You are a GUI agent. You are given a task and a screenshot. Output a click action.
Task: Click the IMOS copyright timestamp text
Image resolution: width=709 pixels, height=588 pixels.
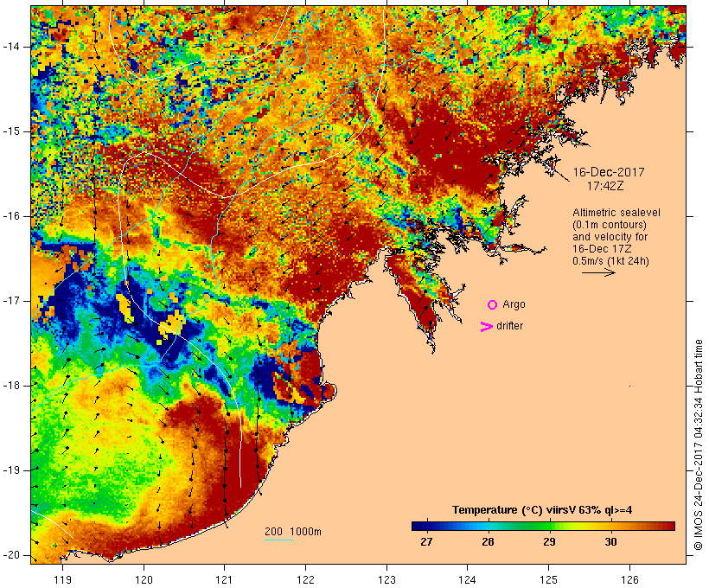point(699,445)
